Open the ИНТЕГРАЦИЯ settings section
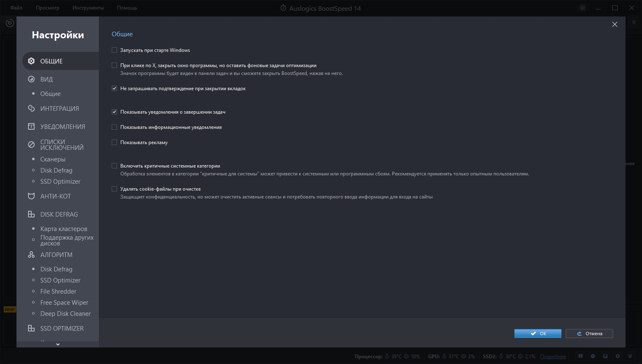The height and width of the screenshot is (364, 642). (61, 108)
